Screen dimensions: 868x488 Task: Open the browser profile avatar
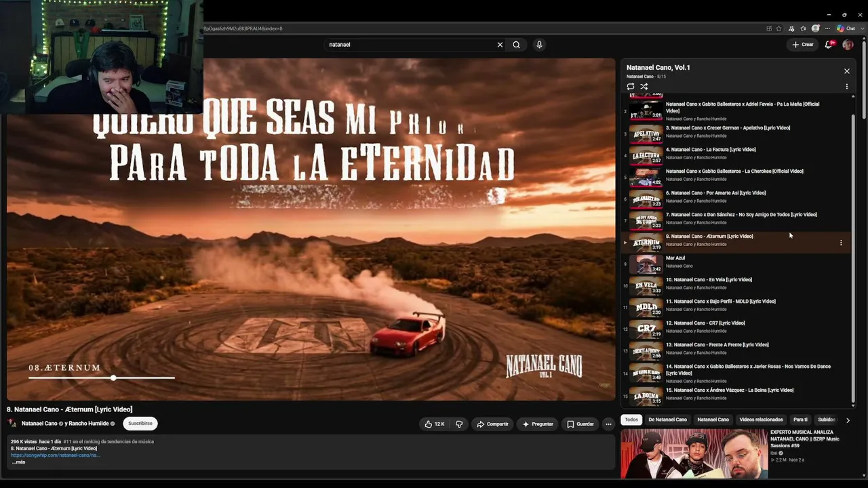816,28
